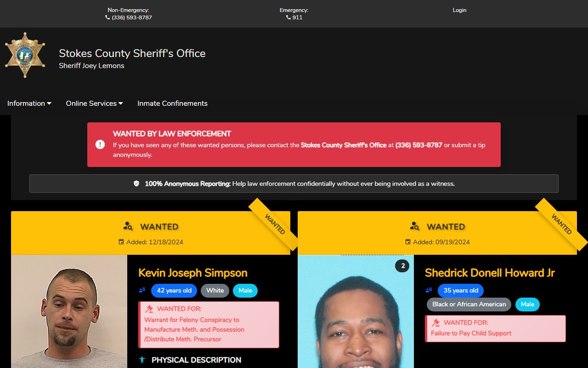
Task: Open the Online Services dropdown
Action: (94, 103)
